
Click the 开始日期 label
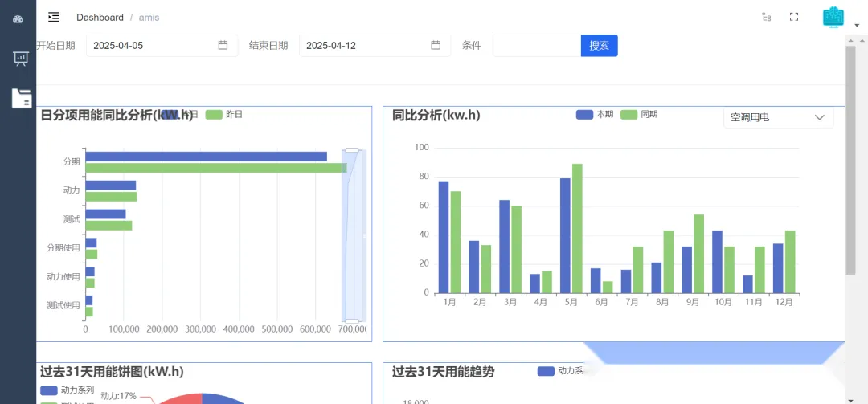55,46
